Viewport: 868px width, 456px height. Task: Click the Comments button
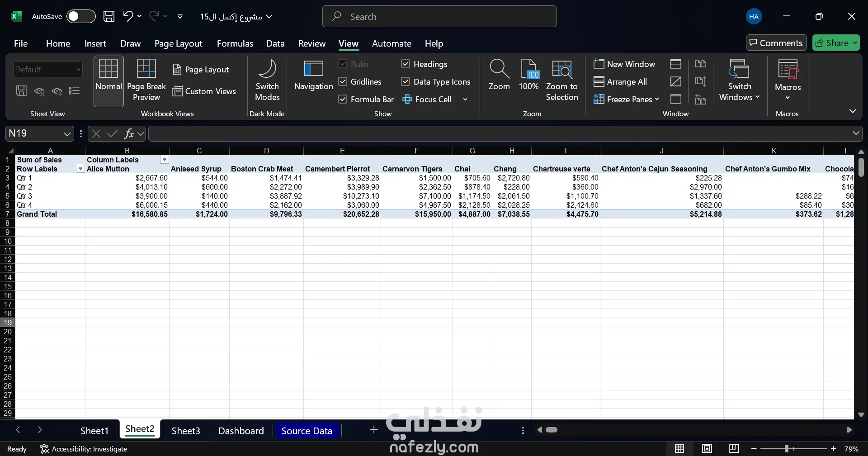(x=776, y=43)
